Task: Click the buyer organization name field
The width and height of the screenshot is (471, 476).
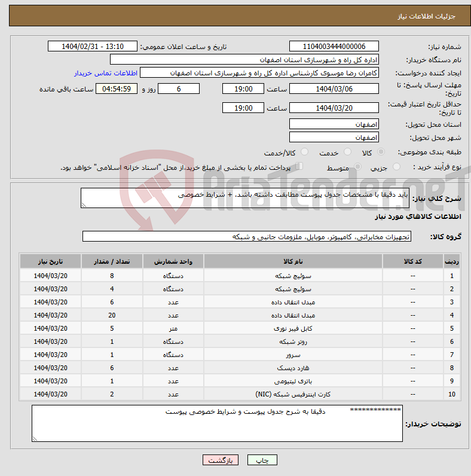Action: (244, 60)
